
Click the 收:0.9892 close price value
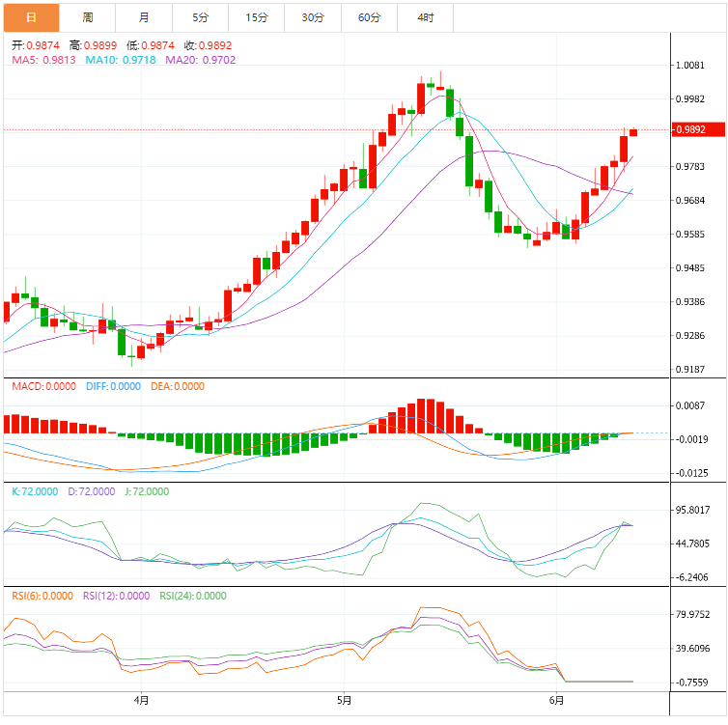click(208, 45)
